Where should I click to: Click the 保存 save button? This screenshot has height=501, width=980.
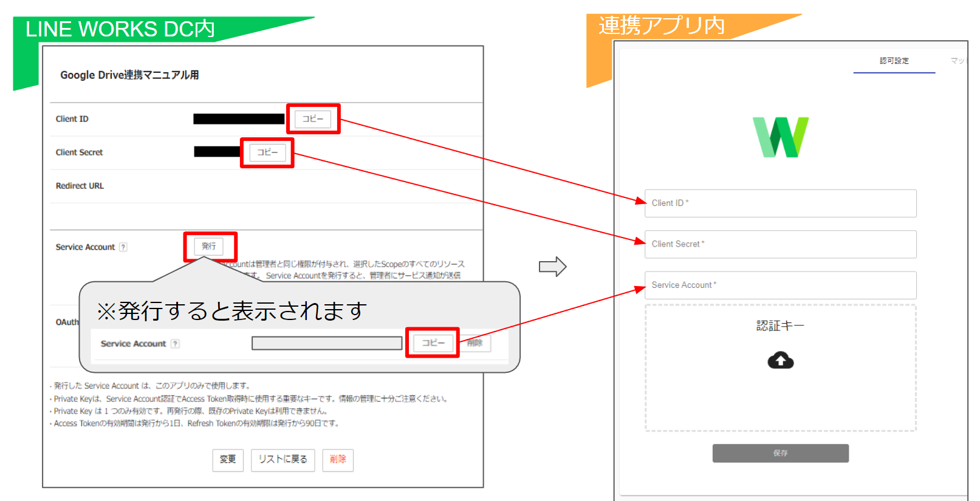coord(781,453)
